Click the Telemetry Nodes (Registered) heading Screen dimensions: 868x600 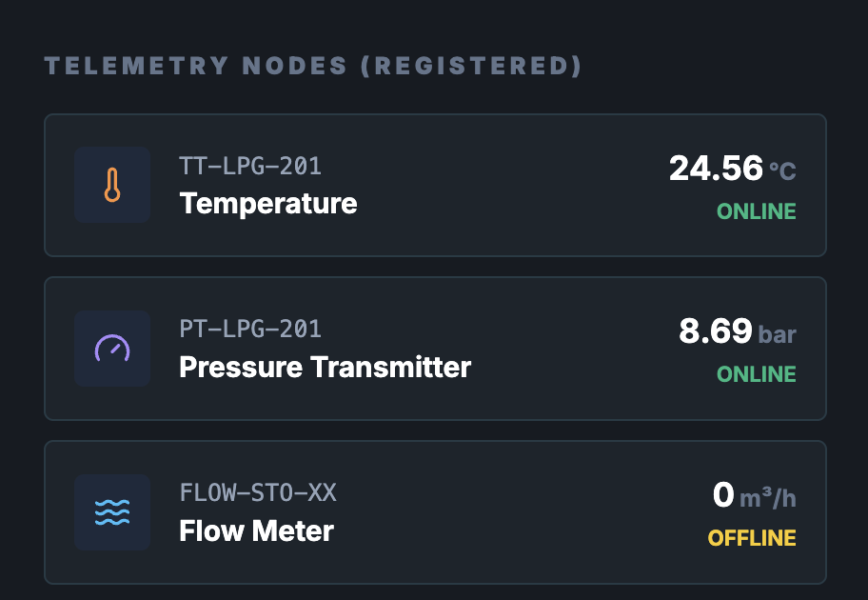click(x=313, y=67)
